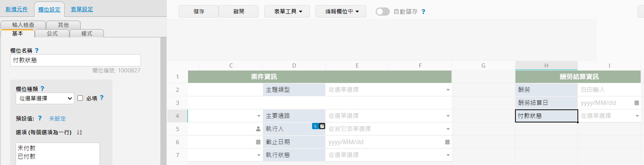Toggle the 自動儲存 switch
Viewport: 644px width, 165px height.
point(382,12)
